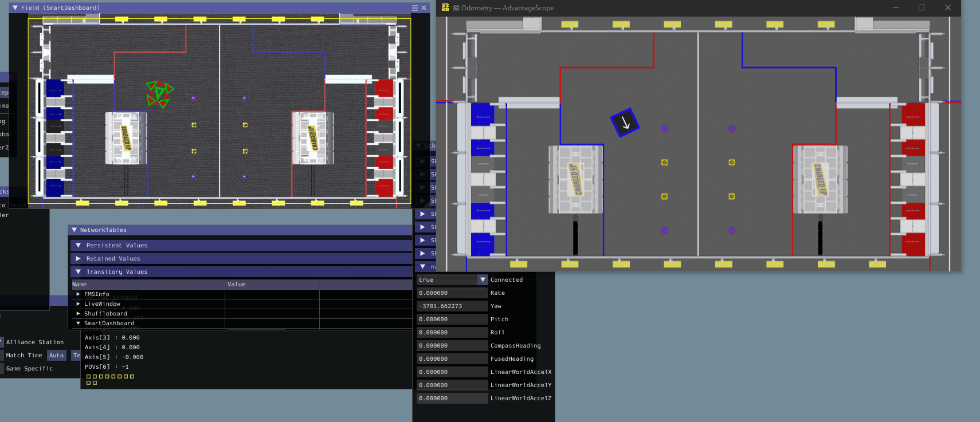
Task: Click the Yaw value field showing -3701.662273
Action: [452, 306]
